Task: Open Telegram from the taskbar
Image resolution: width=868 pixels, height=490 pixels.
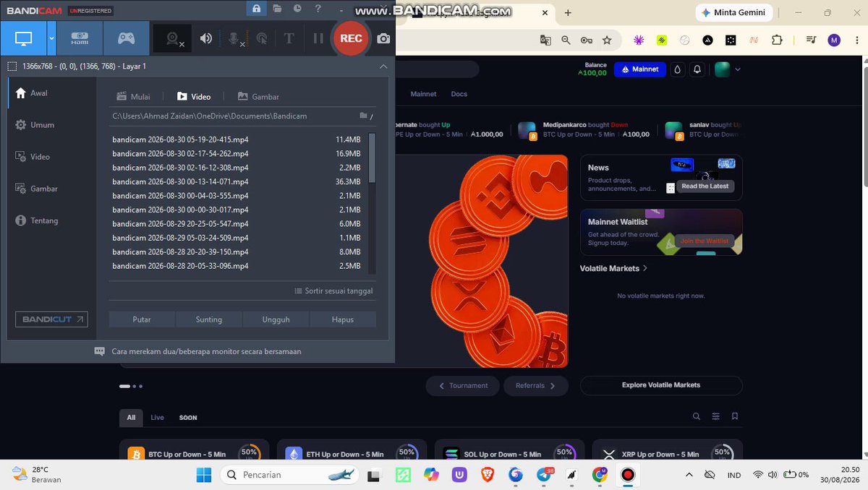Action: (545, 475)
